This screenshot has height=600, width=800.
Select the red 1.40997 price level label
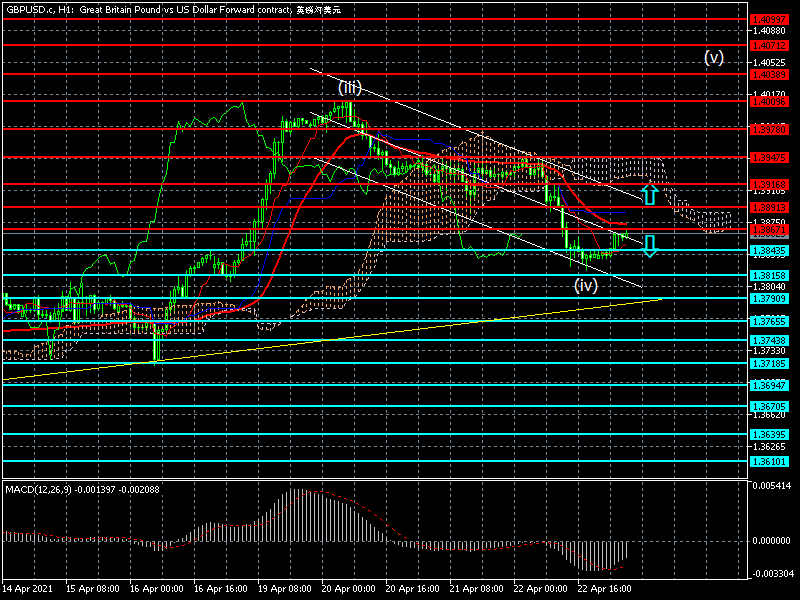coord(769,19)
